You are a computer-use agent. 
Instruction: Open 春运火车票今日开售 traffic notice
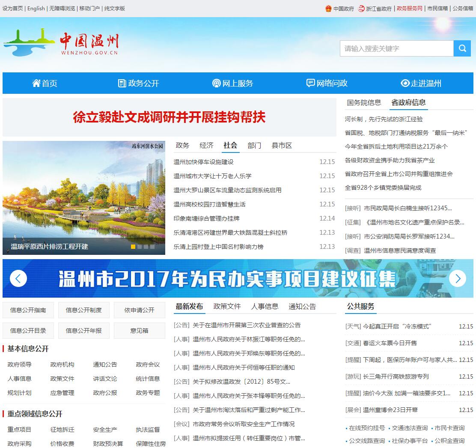tap(390, 343)
